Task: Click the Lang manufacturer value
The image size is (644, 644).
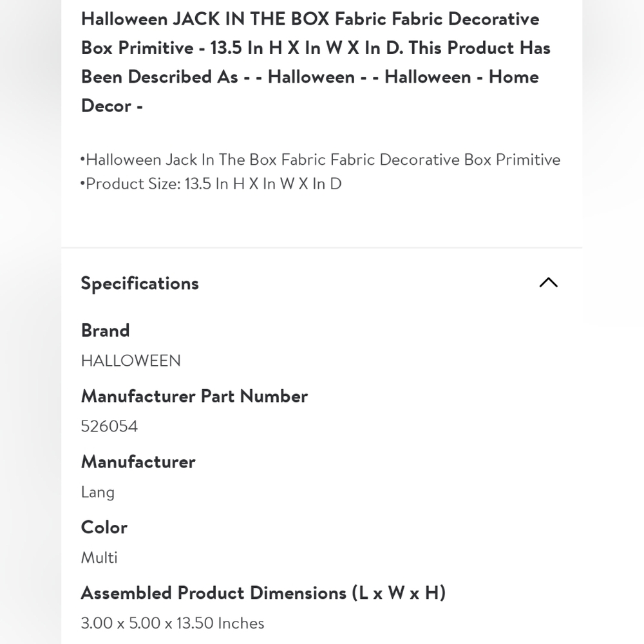Action: pyautogui.click(x=98, y=492)
